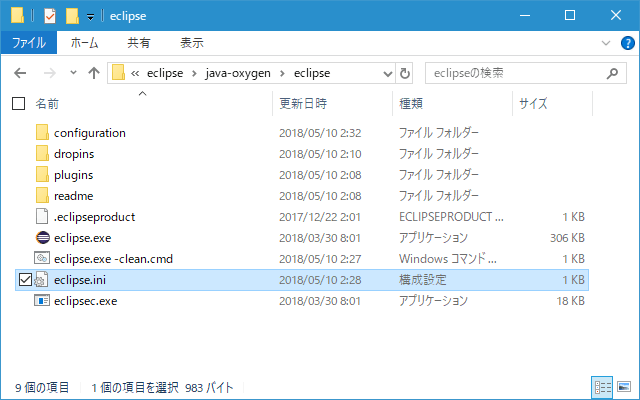Click the Explorer folder icon in title bar
This screenshot has height=400, width=640.
(17, 16)
